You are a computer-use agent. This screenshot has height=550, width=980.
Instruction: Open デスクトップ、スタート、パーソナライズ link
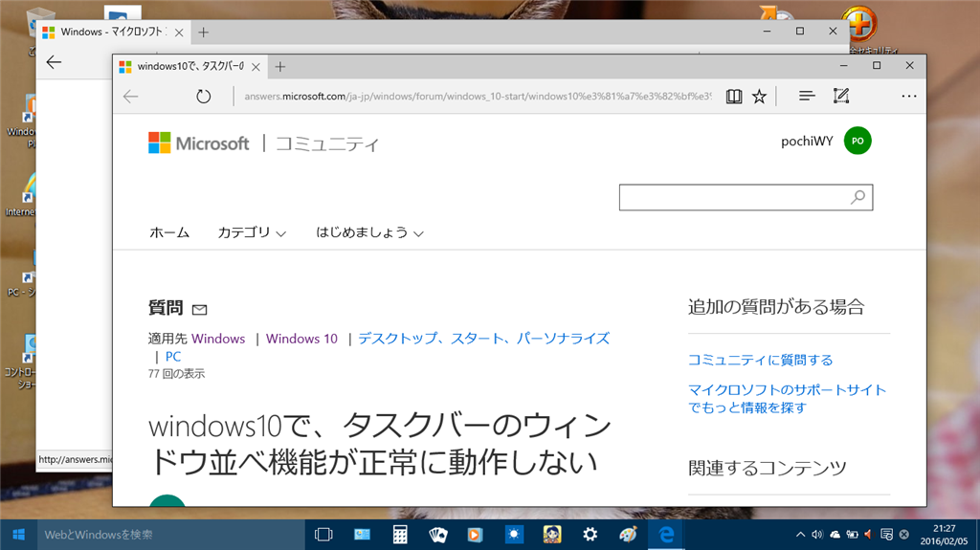[483, 339]
